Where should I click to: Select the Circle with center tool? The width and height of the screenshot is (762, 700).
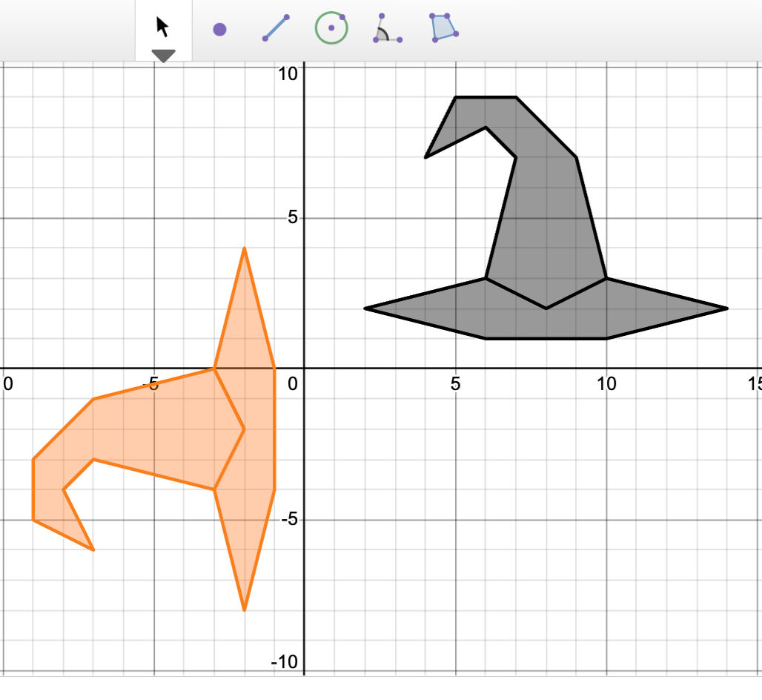click(x=331, y=28)
